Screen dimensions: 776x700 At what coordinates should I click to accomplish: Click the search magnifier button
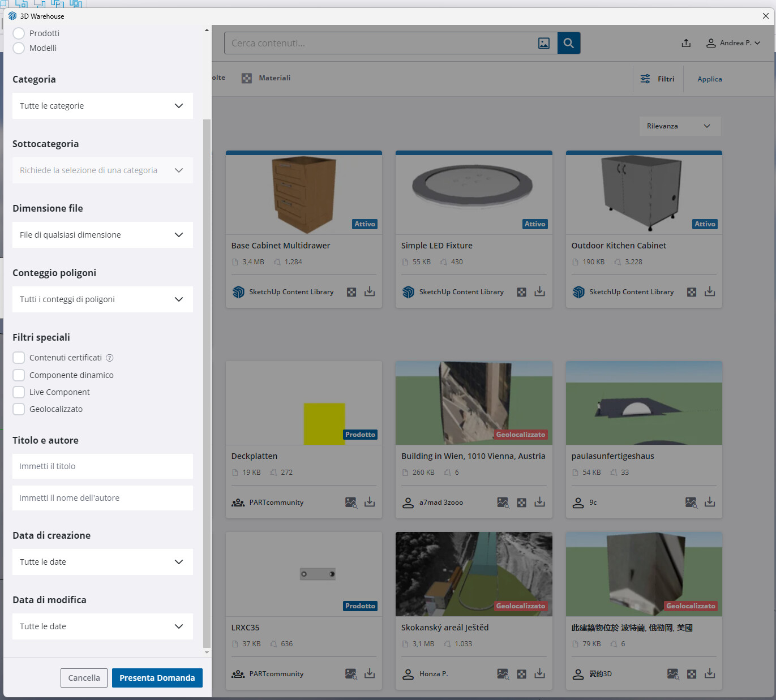[x=569, y=43]
